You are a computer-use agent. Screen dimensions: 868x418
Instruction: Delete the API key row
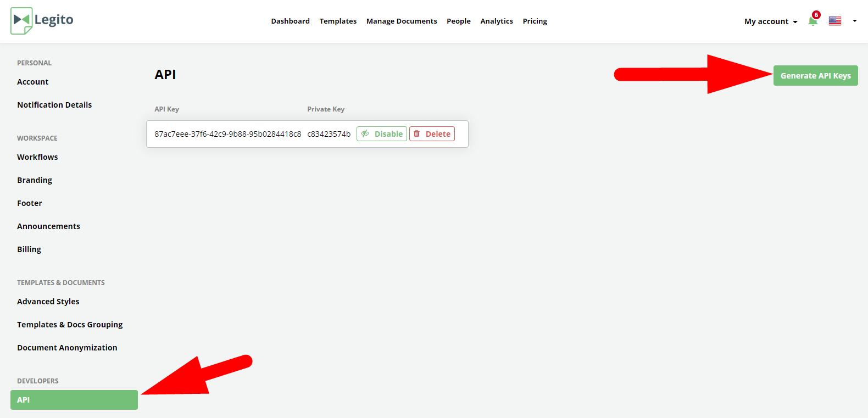[432, 134]
